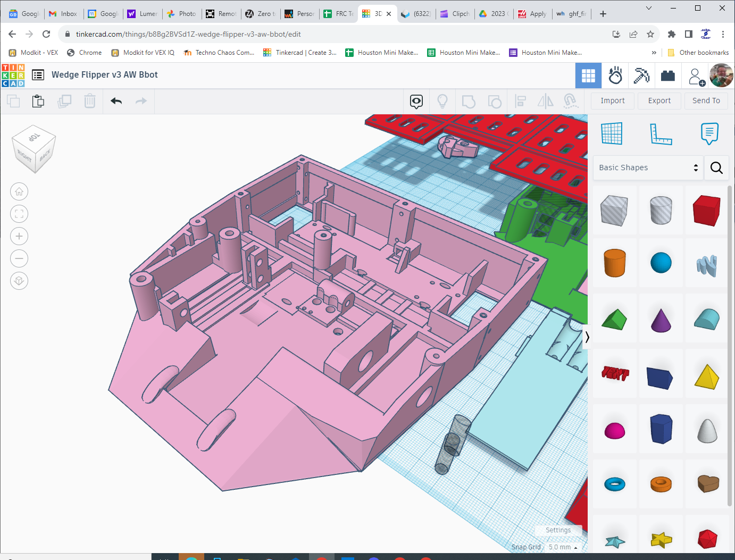This screenshot has width=735, height=560.
Task: Toggle perspective/orthographic view button
Action: click(x=19, y=281)
